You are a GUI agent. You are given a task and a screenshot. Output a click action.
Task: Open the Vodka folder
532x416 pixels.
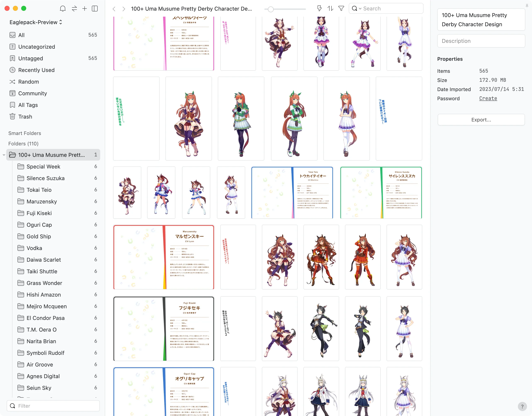point(57,248)
